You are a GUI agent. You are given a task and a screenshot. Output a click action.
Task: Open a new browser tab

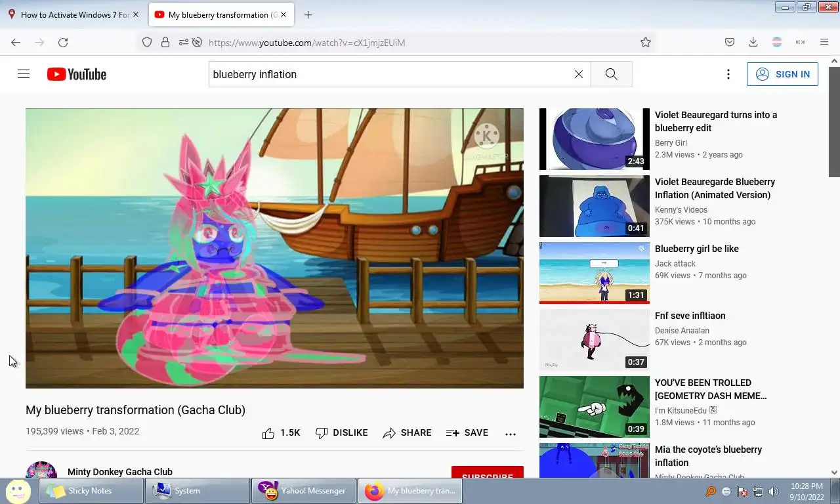308,14
